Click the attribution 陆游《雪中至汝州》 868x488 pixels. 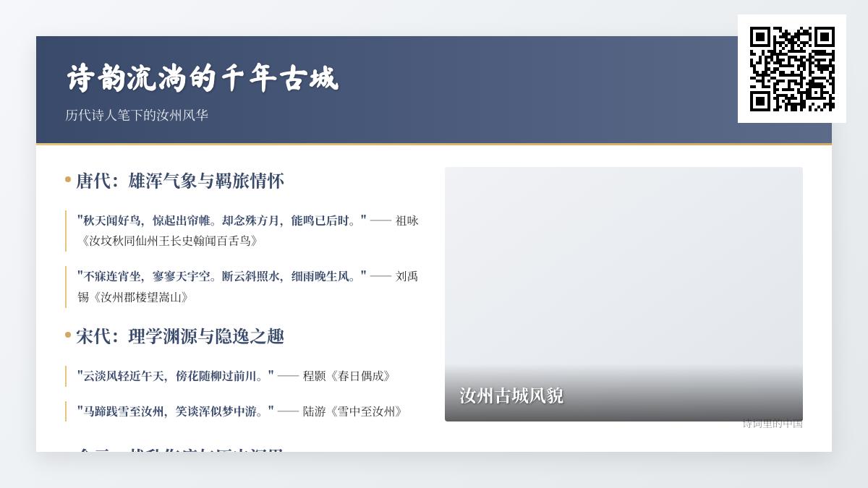(353, 411)
